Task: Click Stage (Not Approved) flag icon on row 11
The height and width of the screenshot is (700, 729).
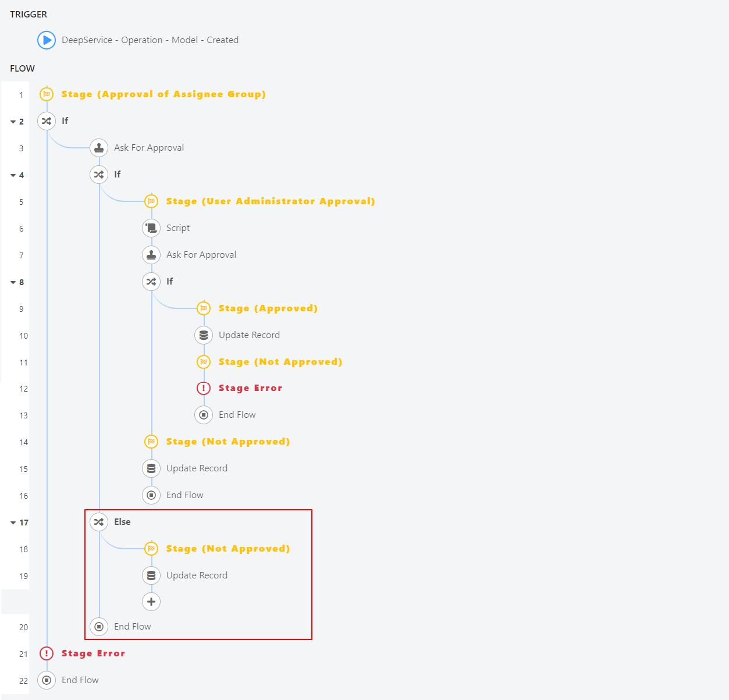Action: pos(204,362)
